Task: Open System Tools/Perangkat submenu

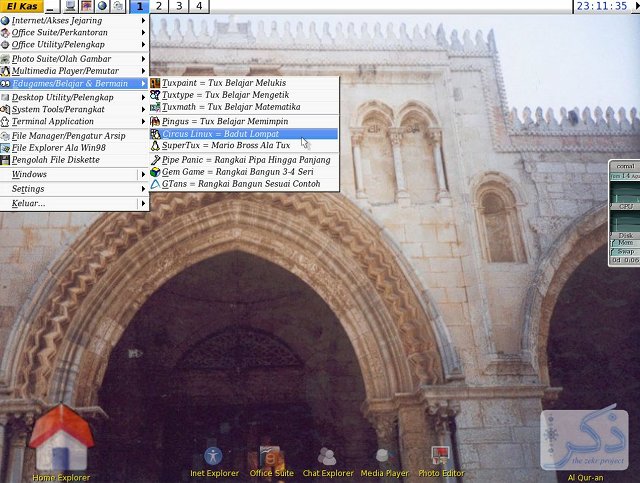Action: click(74, 109)
